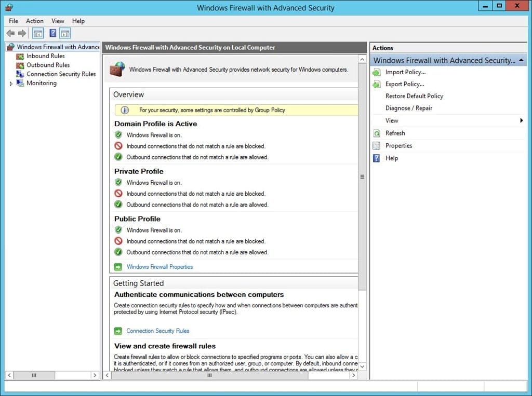
Task: Click the tree pane horizontal scroll left arrow
Action: 9,375
